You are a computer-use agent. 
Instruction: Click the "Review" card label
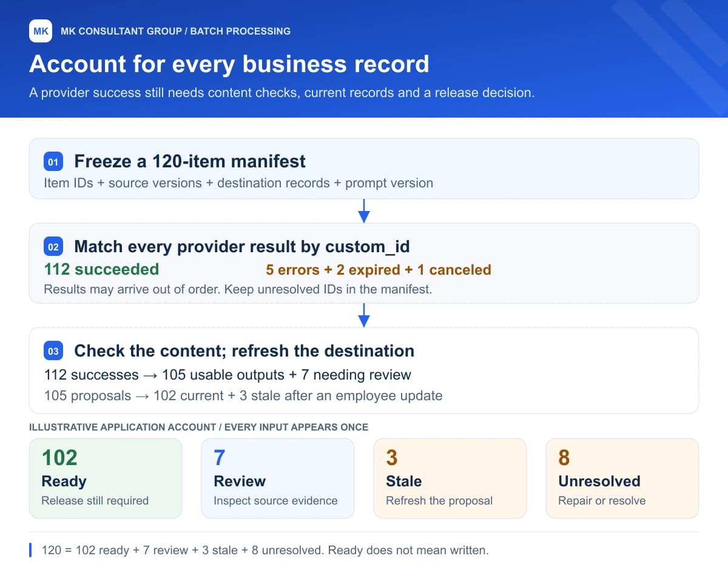point(240,481)
